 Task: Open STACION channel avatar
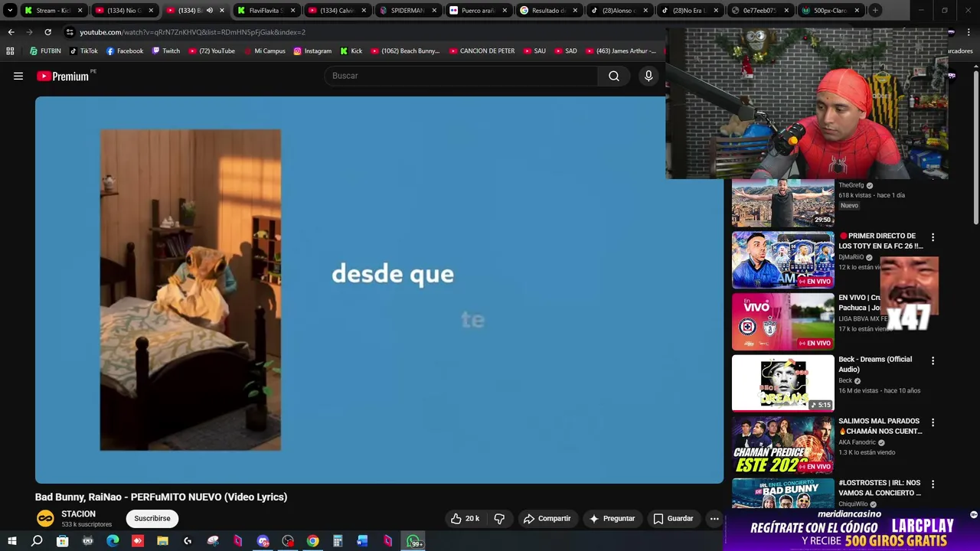coord(45,518)
